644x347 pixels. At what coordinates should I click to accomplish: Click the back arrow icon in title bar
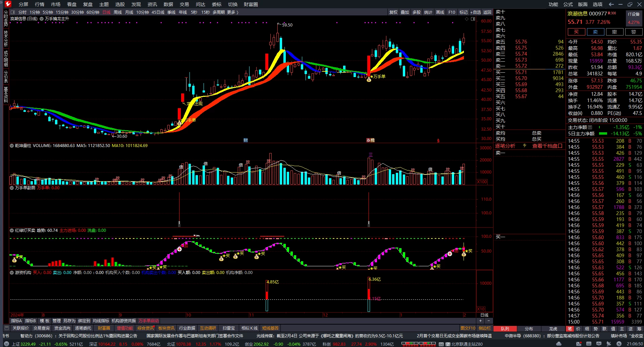(611, 4)
